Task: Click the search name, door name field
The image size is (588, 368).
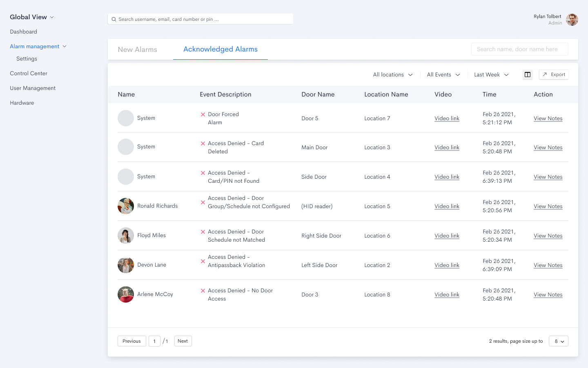Action: click(519, 49)
